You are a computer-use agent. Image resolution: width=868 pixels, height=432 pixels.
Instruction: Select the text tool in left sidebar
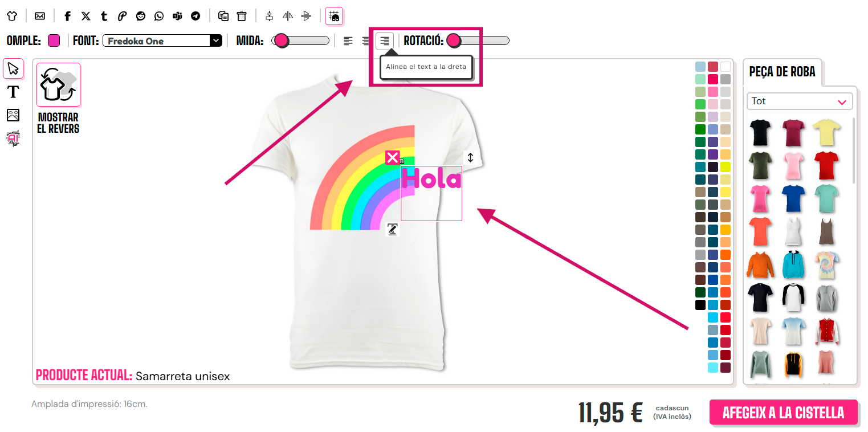tap(13, 91)
